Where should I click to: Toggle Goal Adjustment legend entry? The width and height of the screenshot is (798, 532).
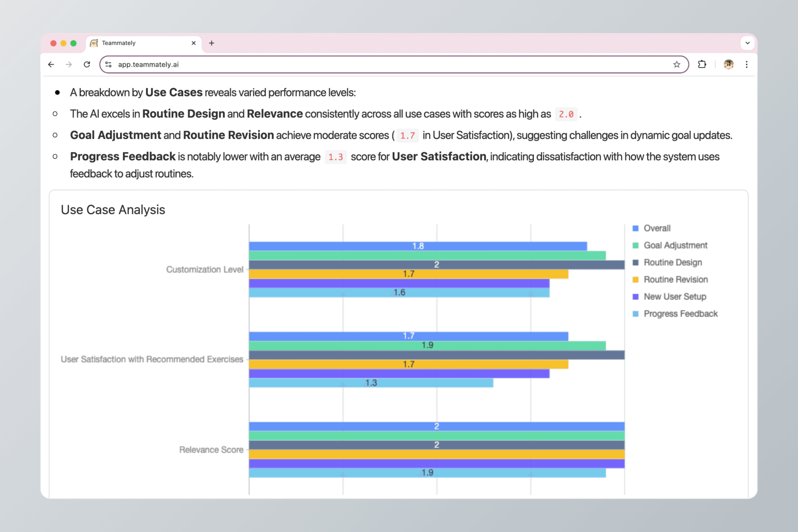[675, 245]
